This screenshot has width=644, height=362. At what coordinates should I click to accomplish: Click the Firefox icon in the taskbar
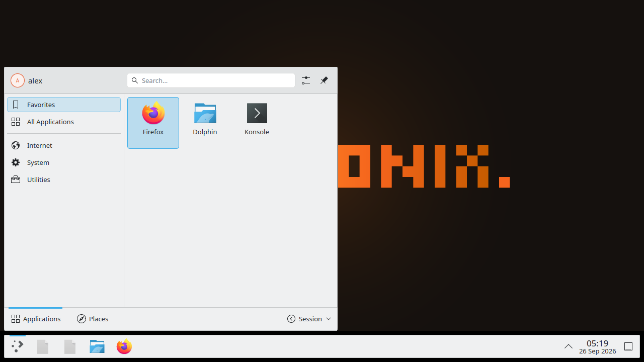click(x=124, y=346)
